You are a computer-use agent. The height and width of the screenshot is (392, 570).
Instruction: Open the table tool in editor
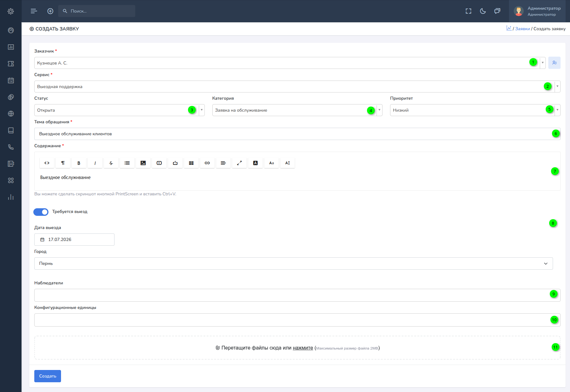click(x=191, y=163)
